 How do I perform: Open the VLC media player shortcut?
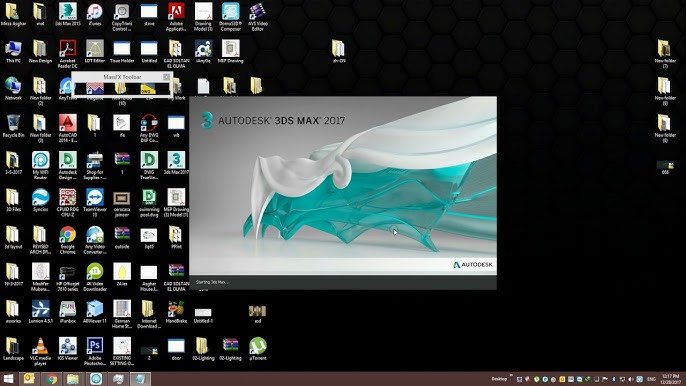pyautogui.click(x=41, y=351)
